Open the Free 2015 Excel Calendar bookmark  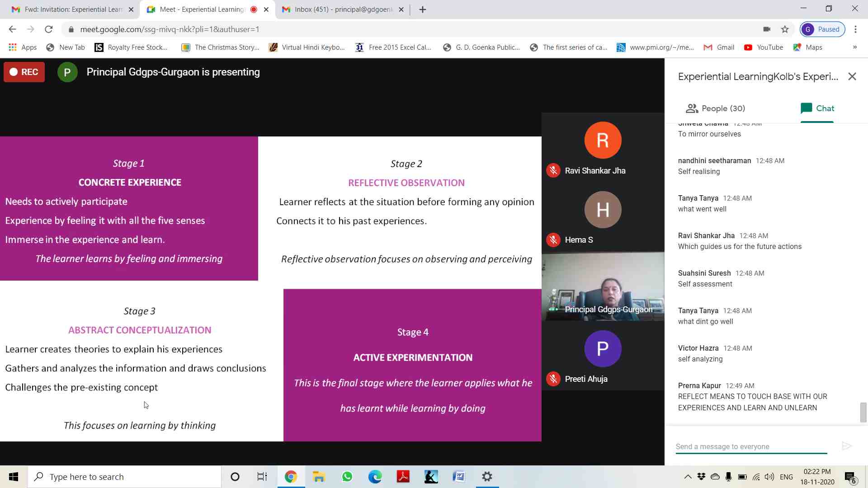[x=393, y=47]
